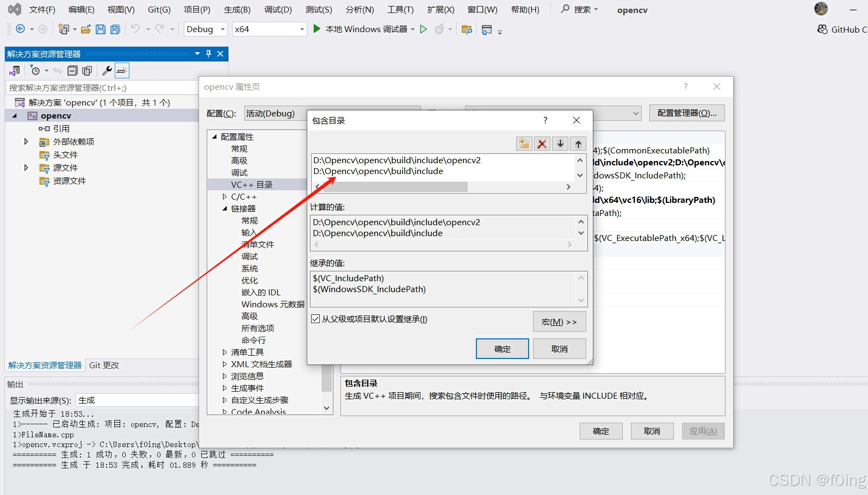Move line down with down arrow icon
The width and height of the screenshot is (868, 495).
560,144
